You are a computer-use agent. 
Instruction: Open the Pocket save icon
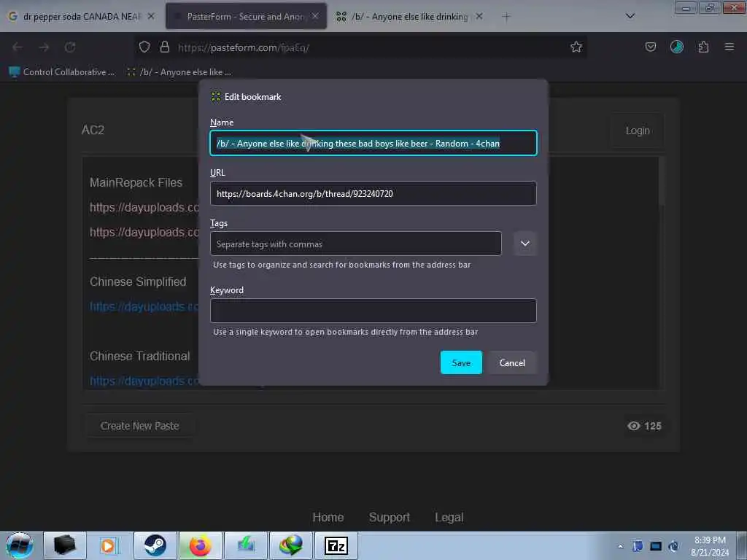(650, 47)
